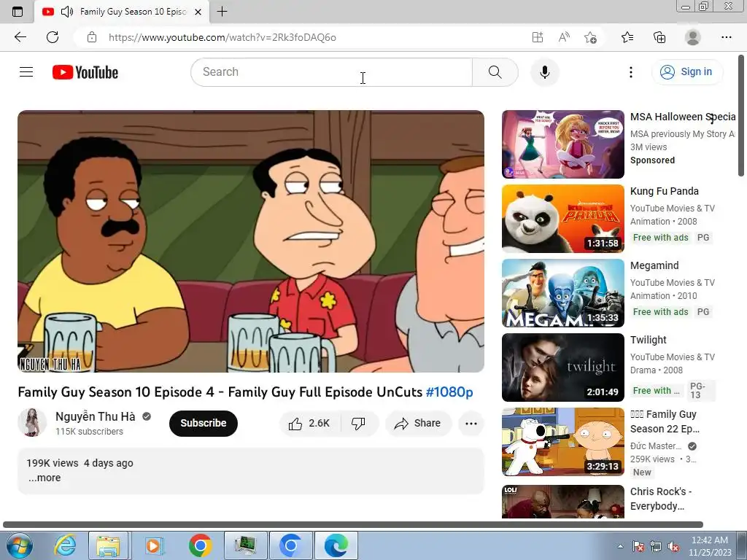The image size is (747, 560).
Task: Click the Family Guy video player
Action: click(x=251, y=241)
